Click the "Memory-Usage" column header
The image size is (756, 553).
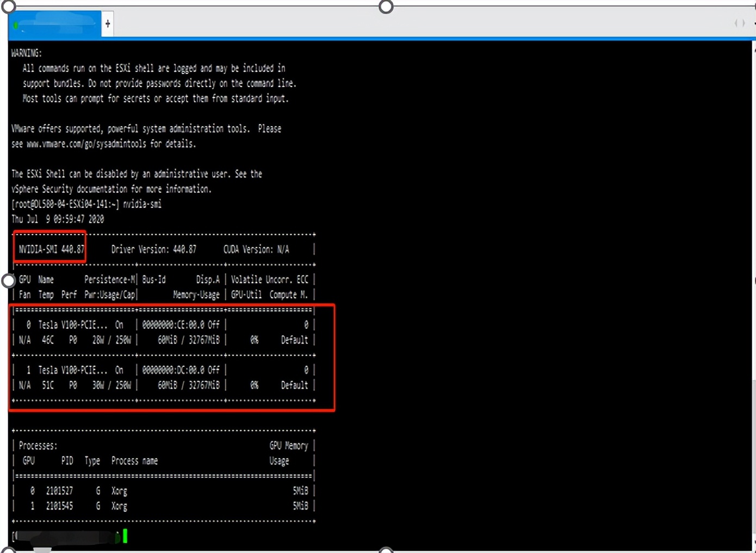(196, 295)
